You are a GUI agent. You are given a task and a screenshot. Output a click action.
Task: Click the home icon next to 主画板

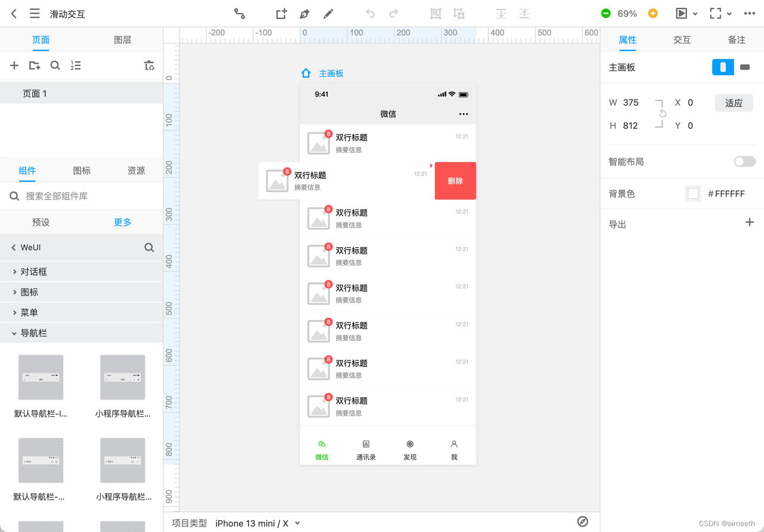[x=306, y=73]
